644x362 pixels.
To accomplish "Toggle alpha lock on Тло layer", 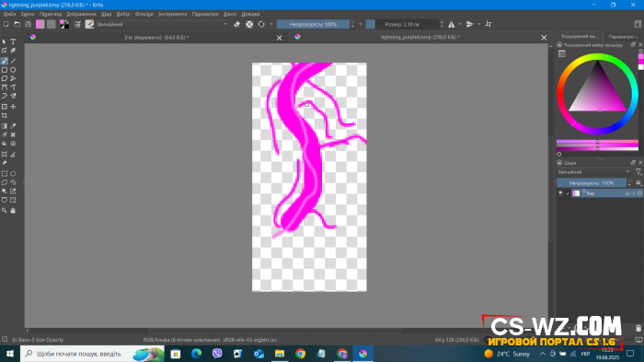I will pos(633,193).
